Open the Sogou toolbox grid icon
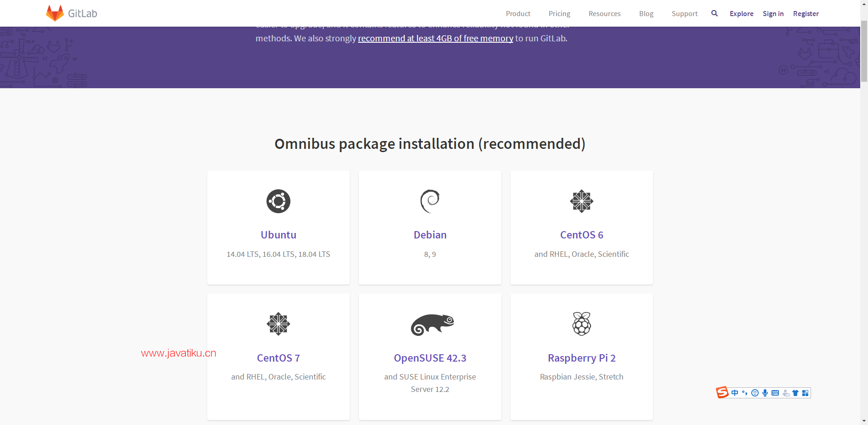 coord(805,393)
